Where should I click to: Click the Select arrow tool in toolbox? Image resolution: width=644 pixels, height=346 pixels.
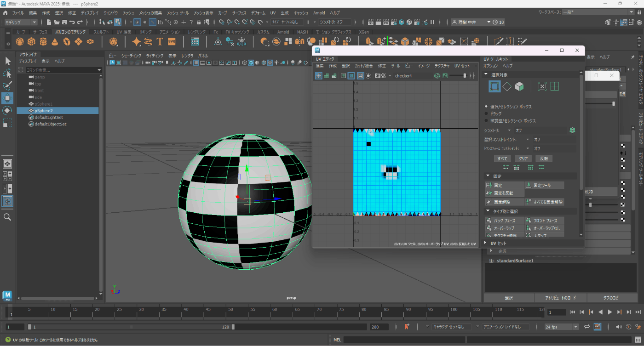7,61
